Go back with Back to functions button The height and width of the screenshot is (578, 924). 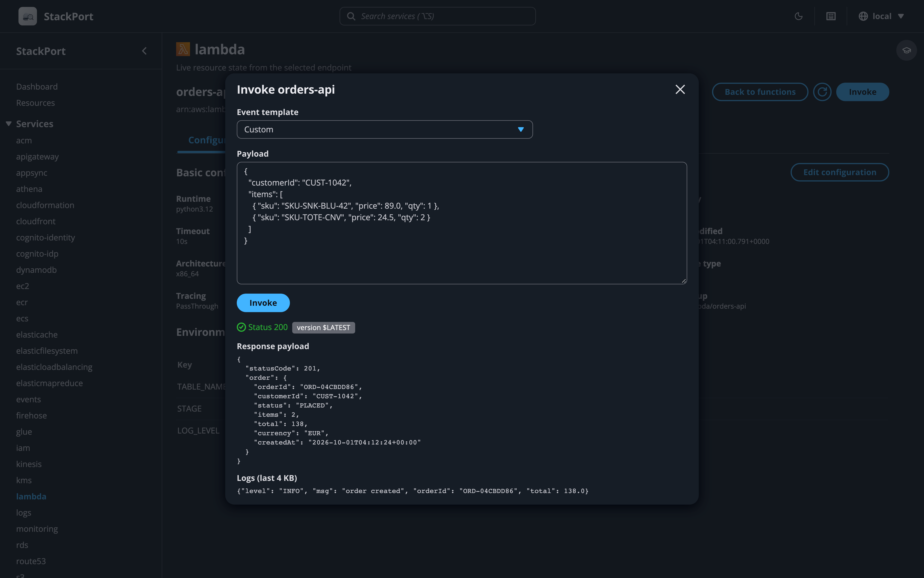[x=760, y=92]
